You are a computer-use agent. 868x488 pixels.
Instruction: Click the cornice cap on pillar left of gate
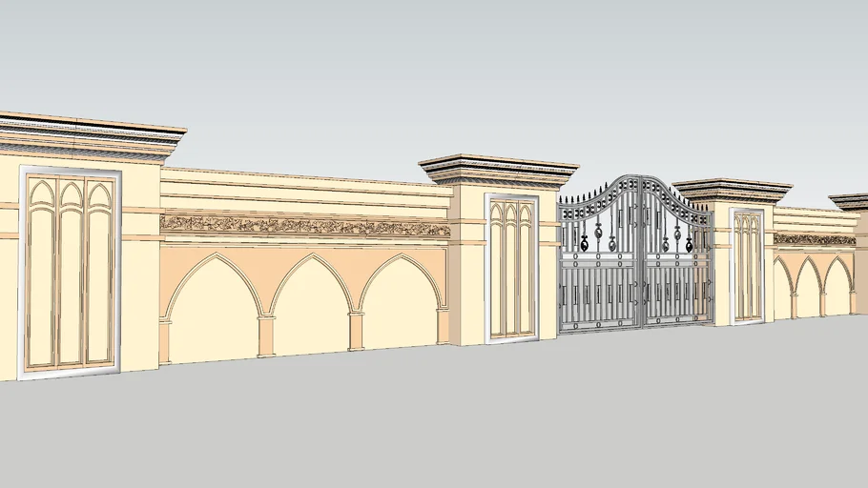tap(499, 170)
